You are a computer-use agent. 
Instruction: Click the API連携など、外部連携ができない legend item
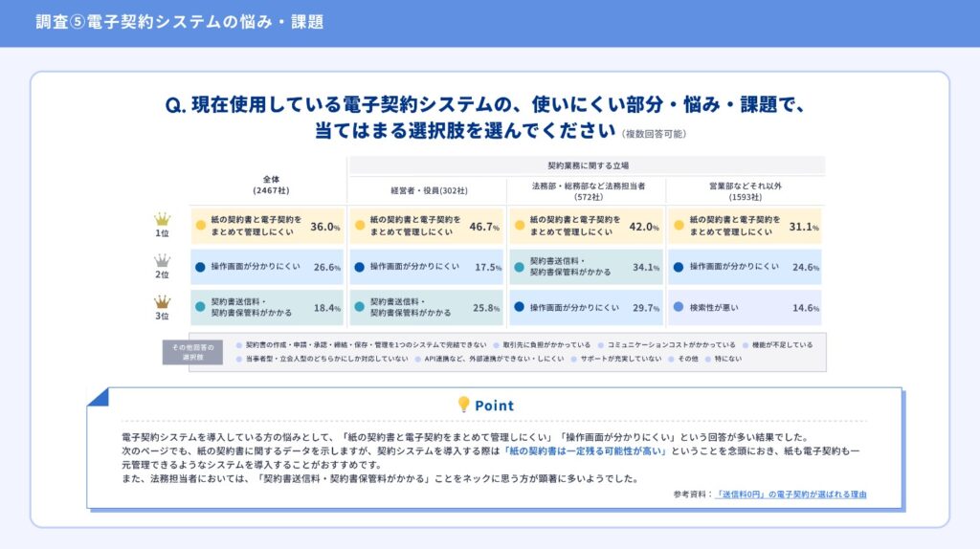(489, 359)
